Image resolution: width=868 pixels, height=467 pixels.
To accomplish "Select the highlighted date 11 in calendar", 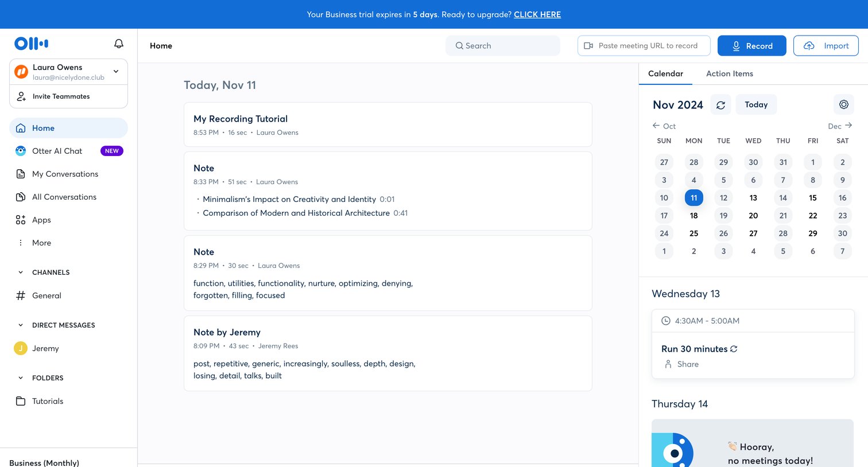I will [x=694, y=198].
